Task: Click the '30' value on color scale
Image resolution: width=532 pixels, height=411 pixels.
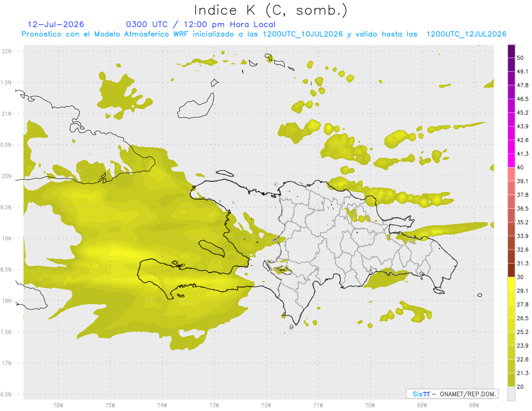Action: [x=520, y=277]
